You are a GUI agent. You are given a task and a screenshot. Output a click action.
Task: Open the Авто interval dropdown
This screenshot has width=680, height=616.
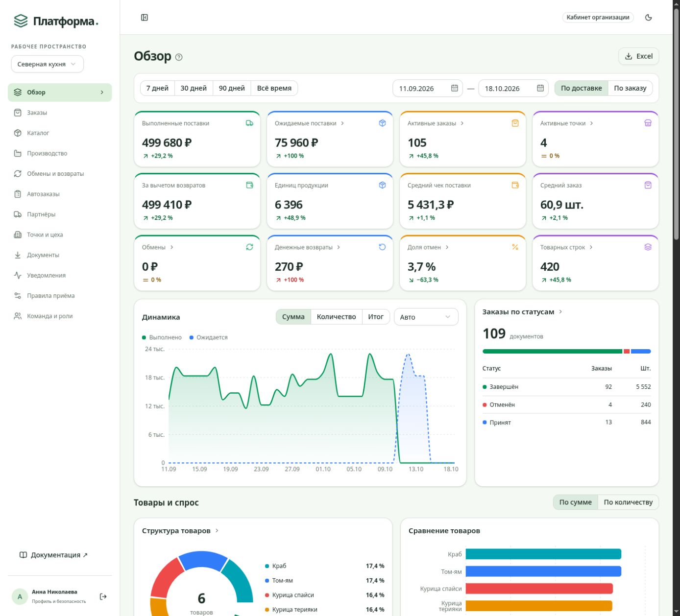(426, 317)
